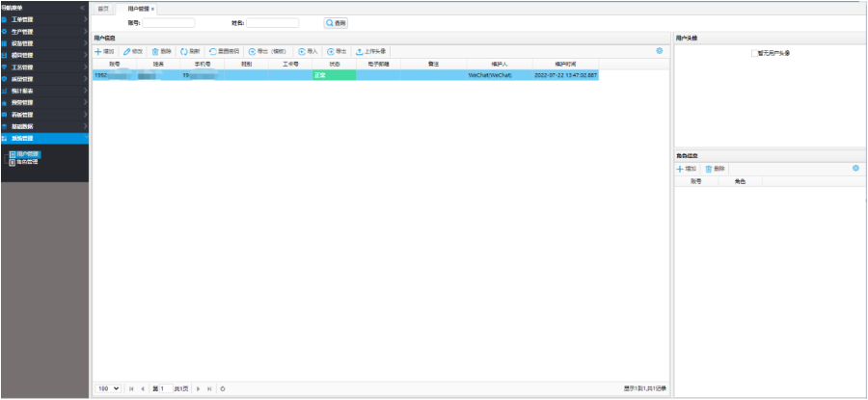
Task: Select 角色管理 in the sidebar tree
Action: point(26,162)
